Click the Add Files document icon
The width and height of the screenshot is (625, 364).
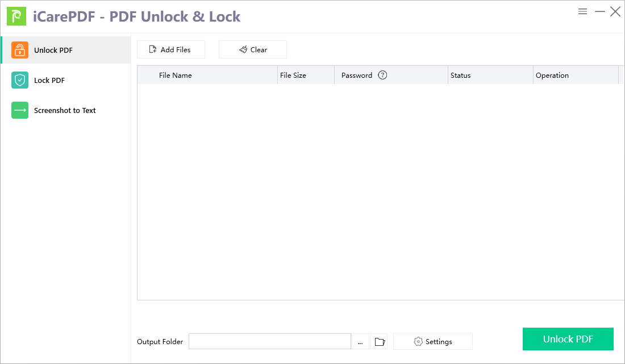click(152, 49)
